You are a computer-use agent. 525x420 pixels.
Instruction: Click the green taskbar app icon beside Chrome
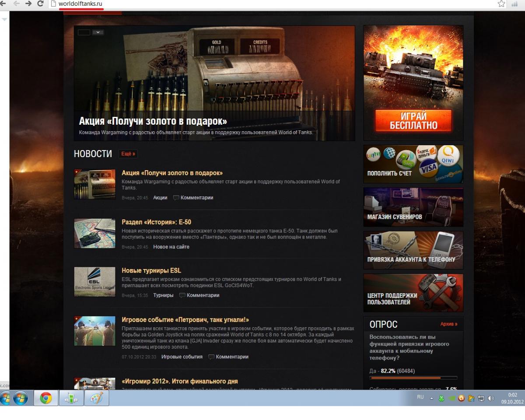coord(71,398)
